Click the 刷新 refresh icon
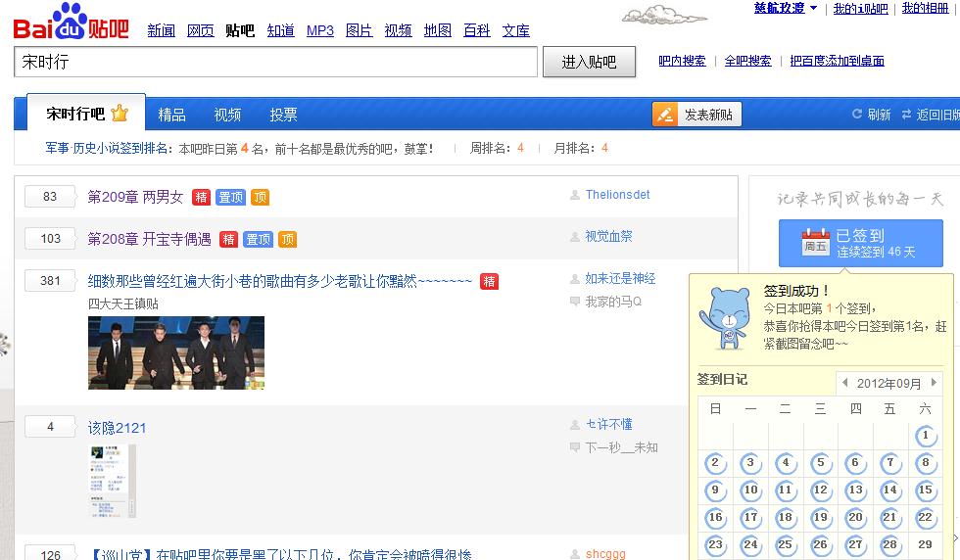960x560 pixels. click(x=857, y=114)
